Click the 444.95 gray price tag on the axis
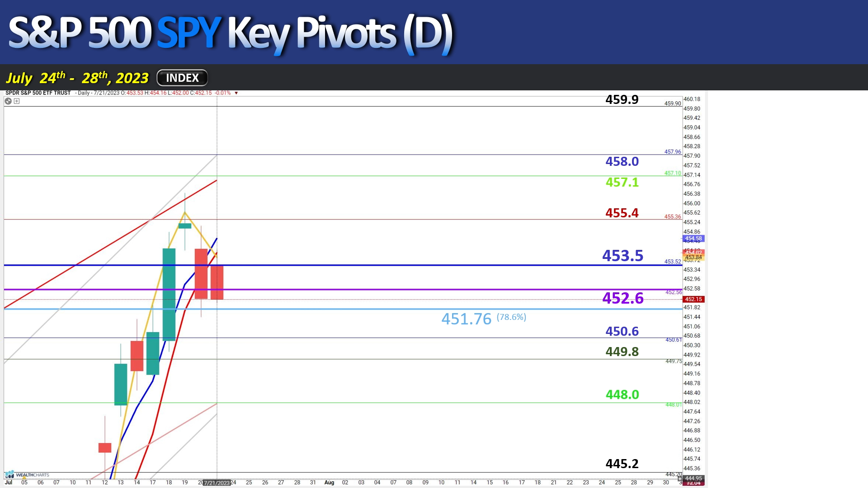Viewport: 868px width, 488px height. click(693, 478)
